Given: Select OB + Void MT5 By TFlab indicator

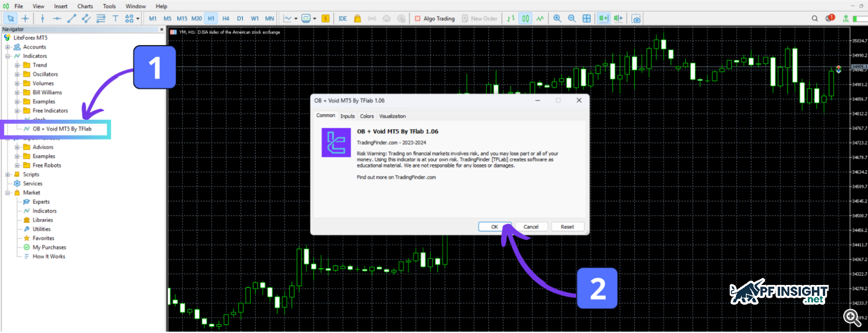Looking at the screenshot, I should (62, 129).
